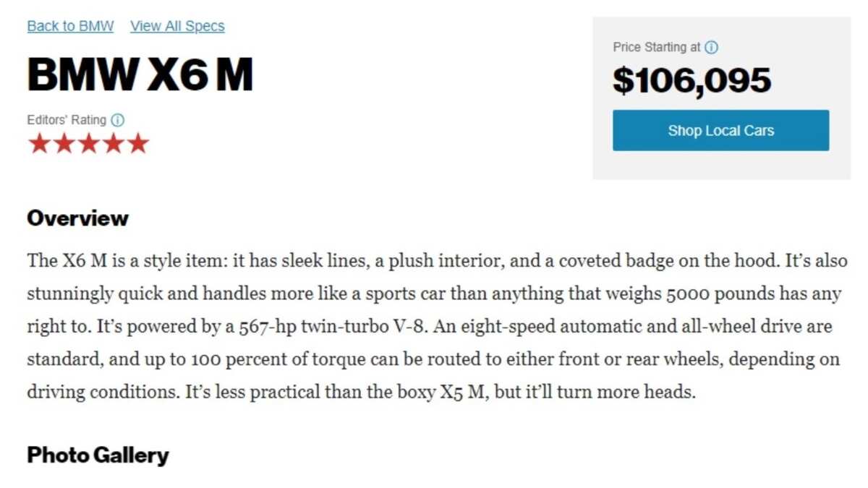Click the Overview section heading
This screenshot has height=488, width=868.
[x=78, y=218]
